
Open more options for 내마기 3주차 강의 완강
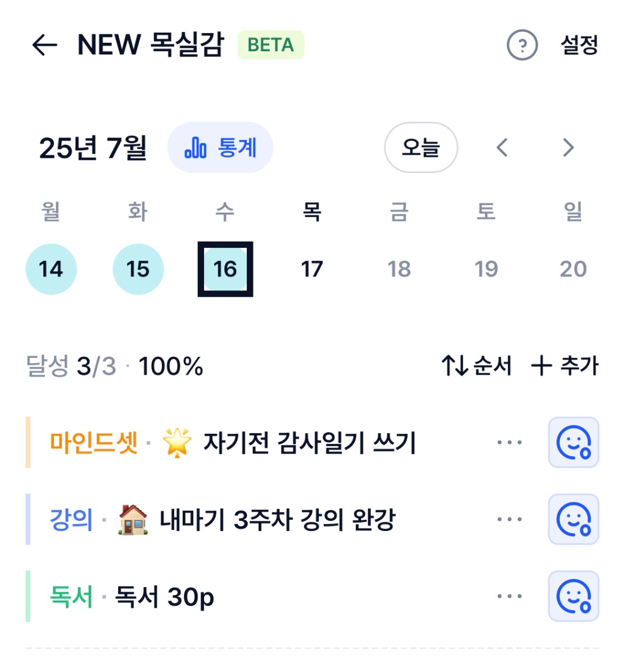[x=509, y=519]
